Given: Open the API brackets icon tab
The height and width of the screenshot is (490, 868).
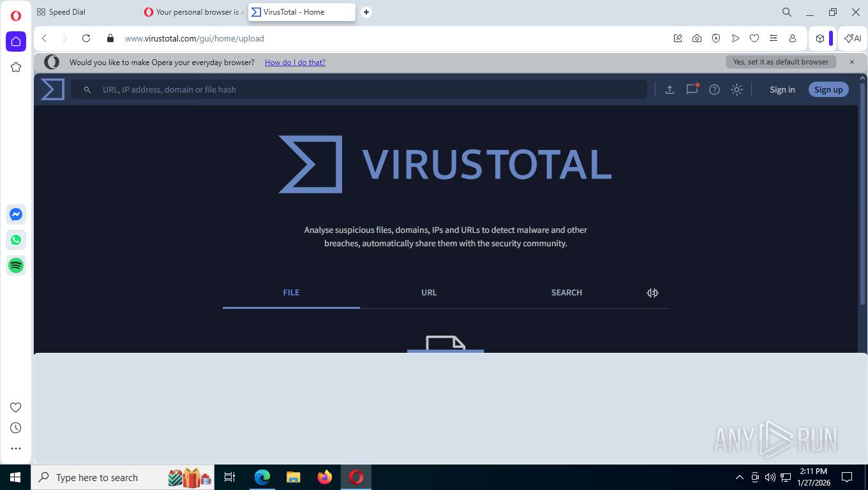Looking at the screenshot, I should [x=652, y=293].
